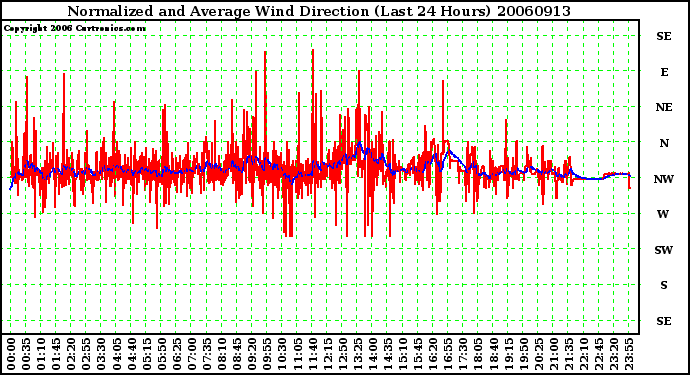This screenshot has width=690, height=375.
Task: Click the '21:00' time axis label
Action: point(554,354)
